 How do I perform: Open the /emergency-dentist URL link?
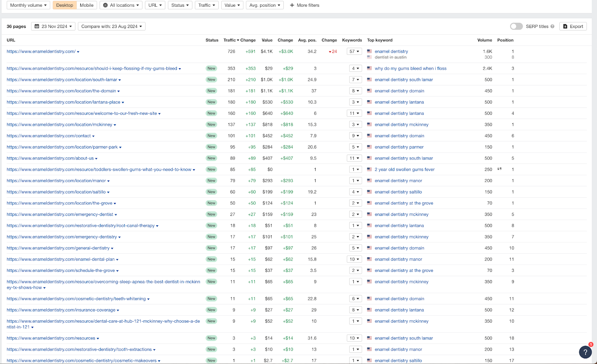pos(60,214)
